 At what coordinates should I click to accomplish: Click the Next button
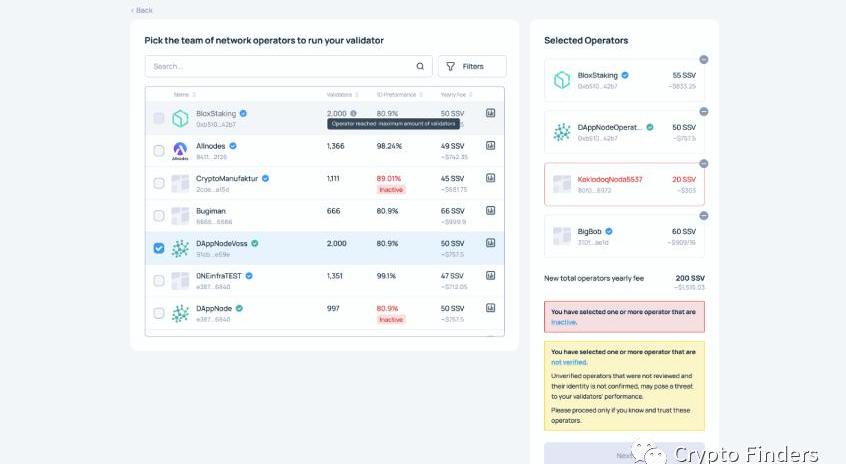click(x=624, y=455)
